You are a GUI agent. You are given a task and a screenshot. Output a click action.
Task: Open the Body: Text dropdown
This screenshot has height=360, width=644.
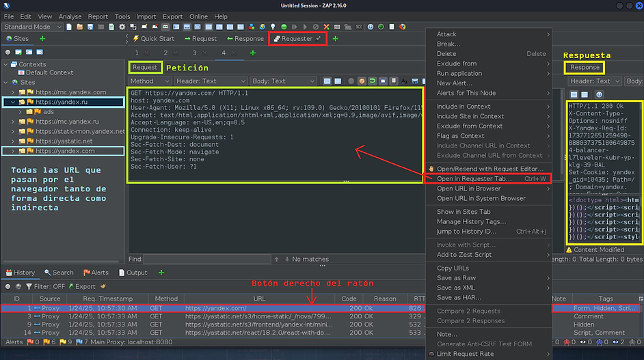tap(284, 81)
